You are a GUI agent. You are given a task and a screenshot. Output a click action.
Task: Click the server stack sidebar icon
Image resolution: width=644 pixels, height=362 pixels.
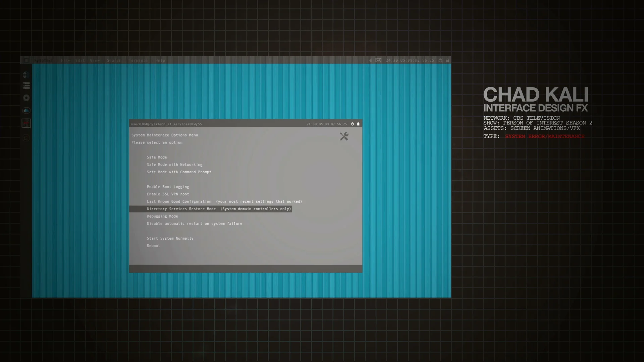pos(26,86)
